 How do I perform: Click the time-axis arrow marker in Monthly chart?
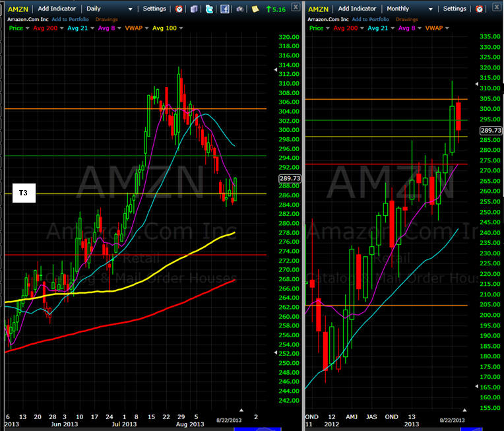464,410
